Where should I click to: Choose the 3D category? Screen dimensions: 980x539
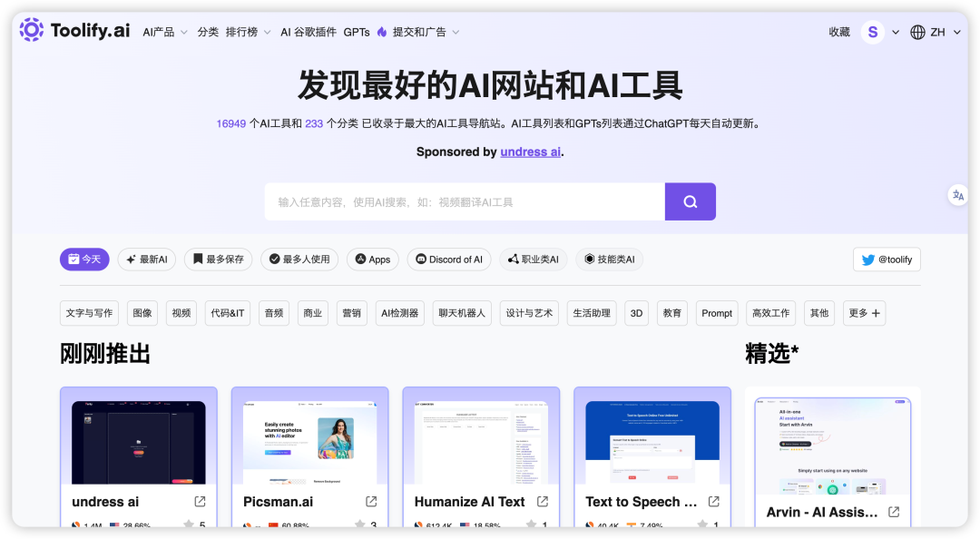point(636,313)
